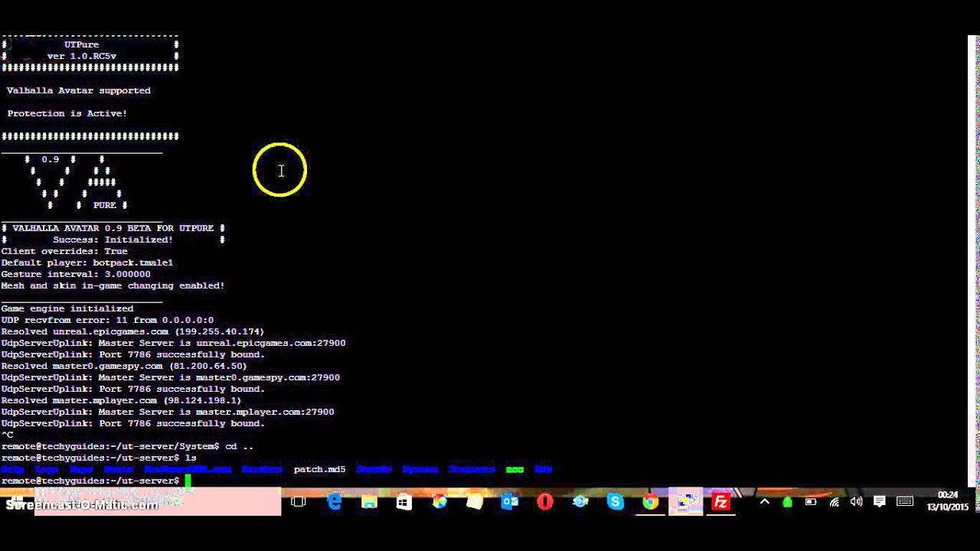Show hidden system tray icons
The height and width of the screenshot is (551, 980).
pos(764,502)
